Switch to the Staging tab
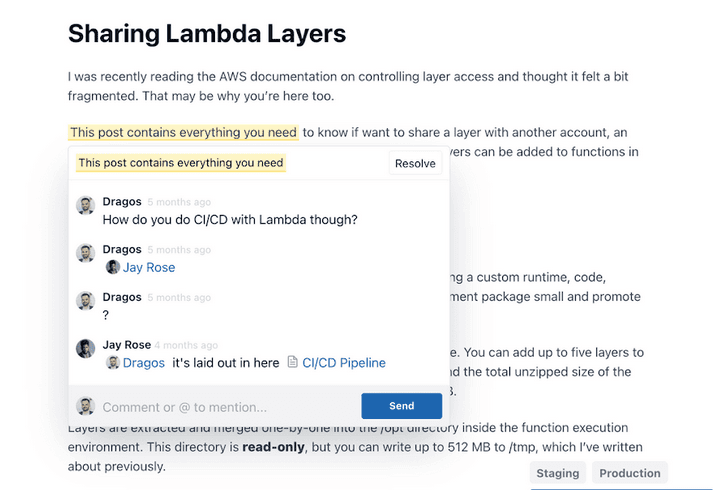This screenshot has height=490, width=713. pos(557,473)
